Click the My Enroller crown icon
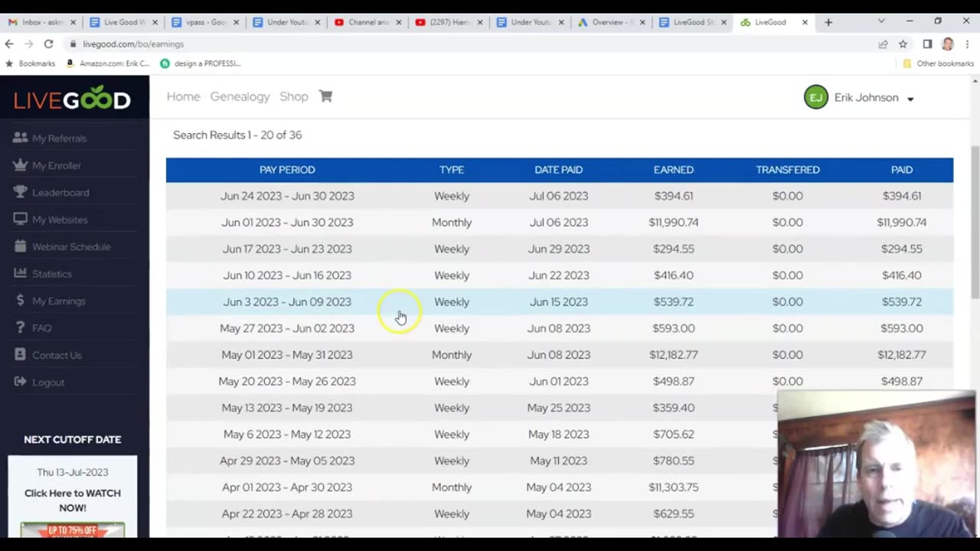 [x=20, y=165]
